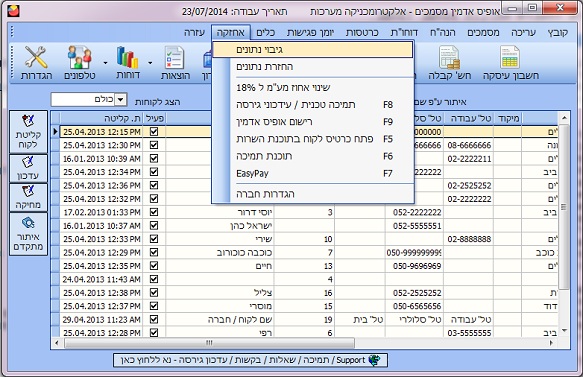The height and width of the screenshot is (377, 583).
Task: Click the application logo in title bar
Action: (13, 11)
